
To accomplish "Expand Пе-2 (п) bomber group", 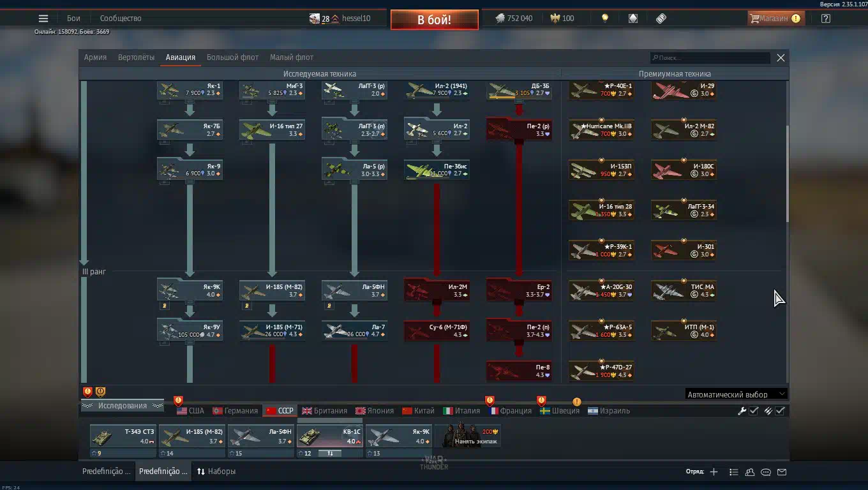I will (520, 330).
